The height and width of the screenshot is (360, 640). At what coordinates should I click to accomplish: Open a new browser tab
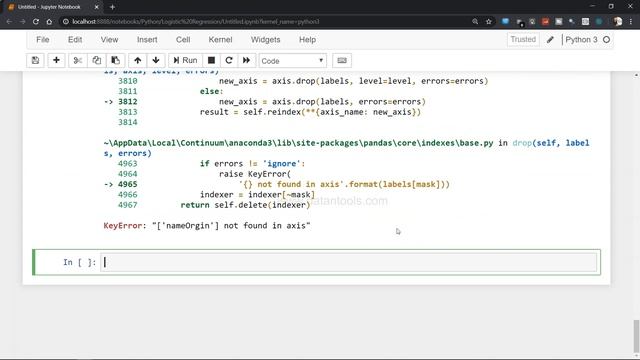point(112,7)
